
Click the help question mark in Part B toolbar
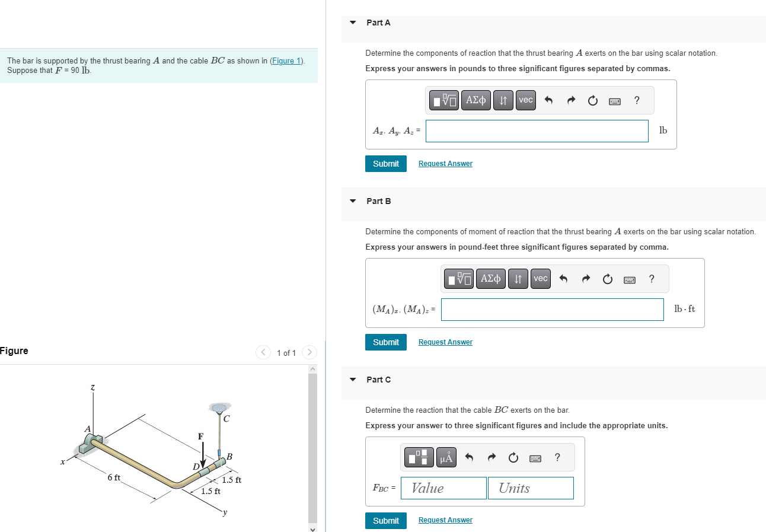click(x=651, y=278)
